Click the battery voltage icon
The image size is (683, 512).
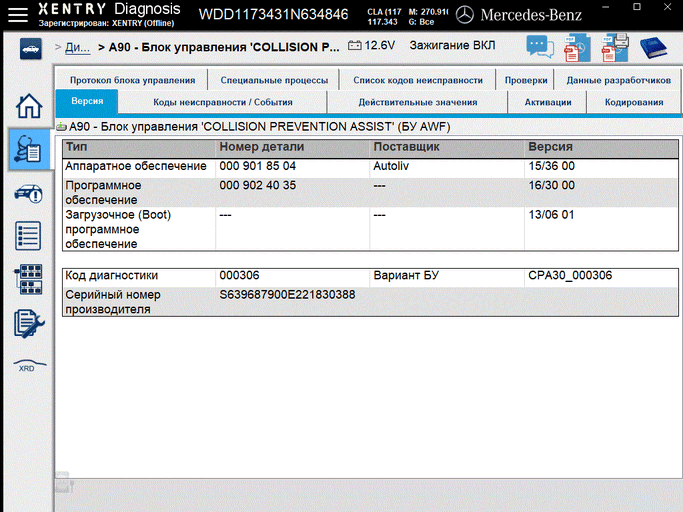tap(355, 45)
